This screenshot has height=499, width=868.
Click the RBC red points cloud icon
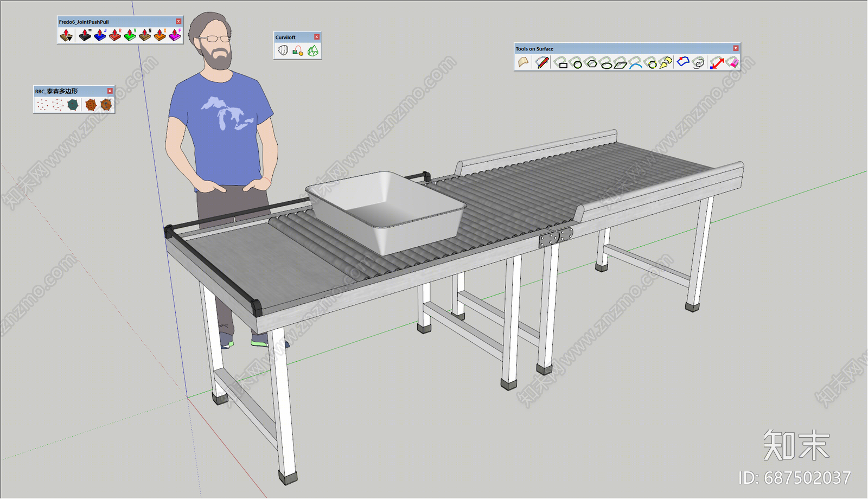pyautogui.click(x=42, y=105)
